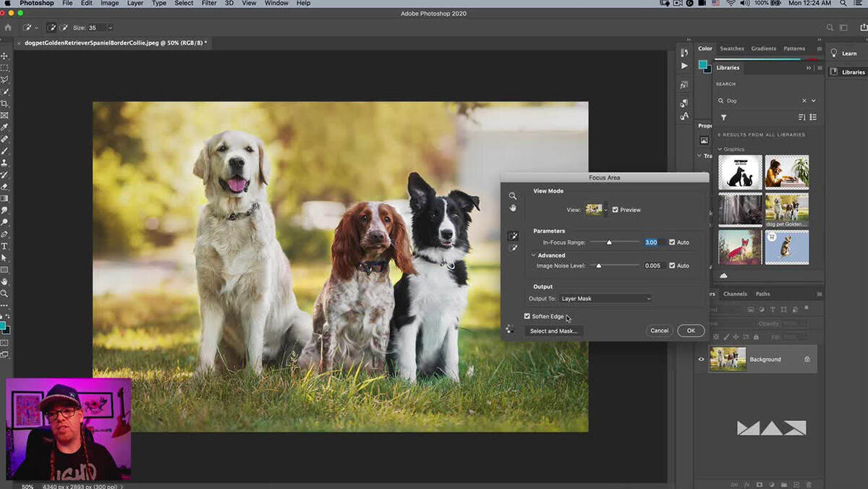The height and width of the screenshot is (489, 868).
Task: Click the filter funnel icon in Libraries
Action: [x=723, y=117]
